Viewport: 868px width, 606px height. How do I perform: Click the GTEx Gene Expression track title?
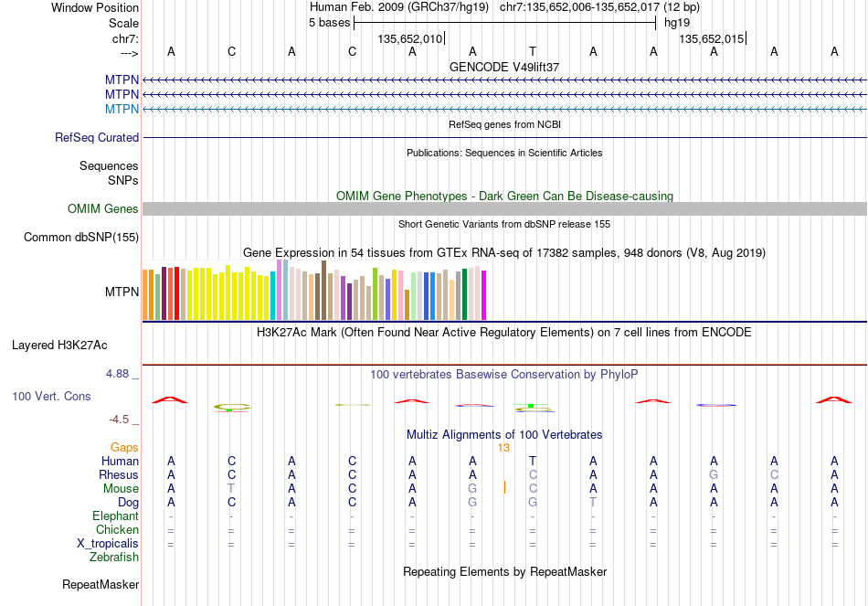click(504, 253)
